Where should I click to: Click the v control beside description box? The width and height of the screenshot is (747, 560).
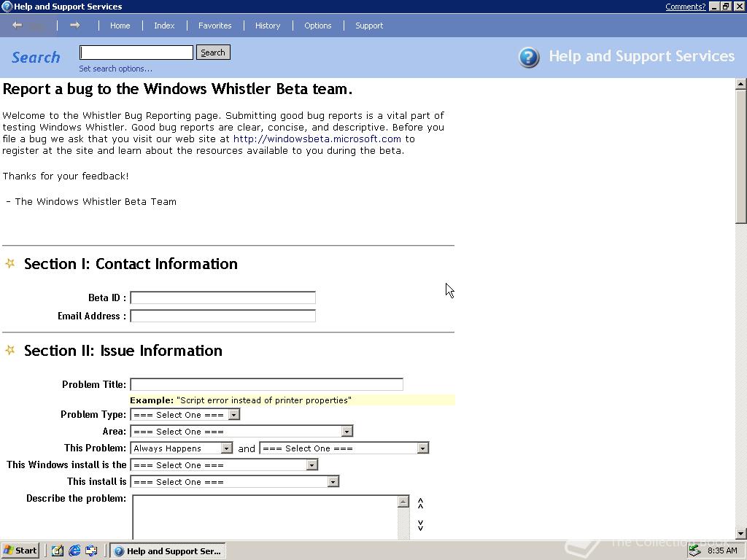[x=420, y=525]
